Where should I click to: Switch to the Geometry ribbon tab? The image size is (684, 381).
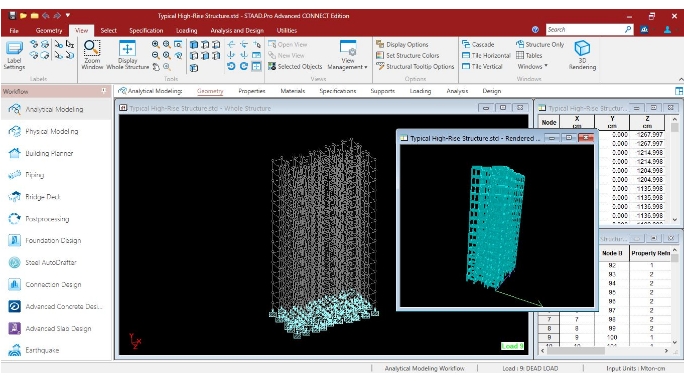pos(49,31)
